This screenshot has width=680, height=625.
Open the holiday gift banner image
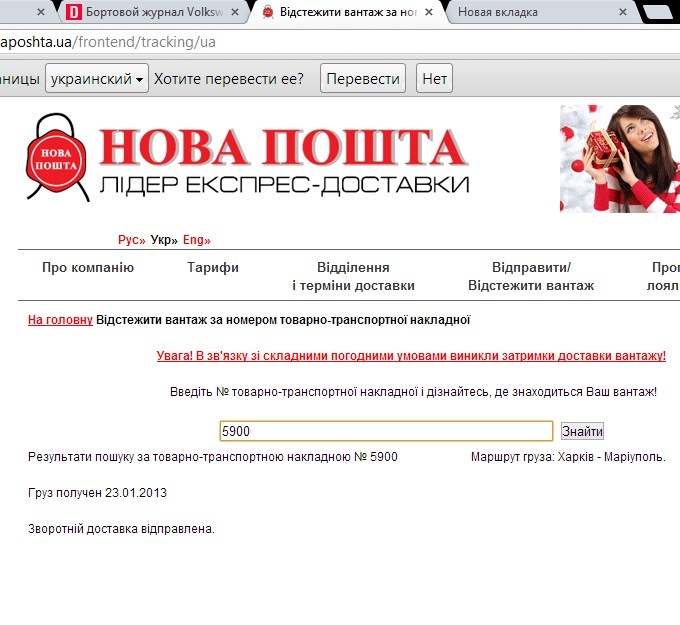pos(620,159)
